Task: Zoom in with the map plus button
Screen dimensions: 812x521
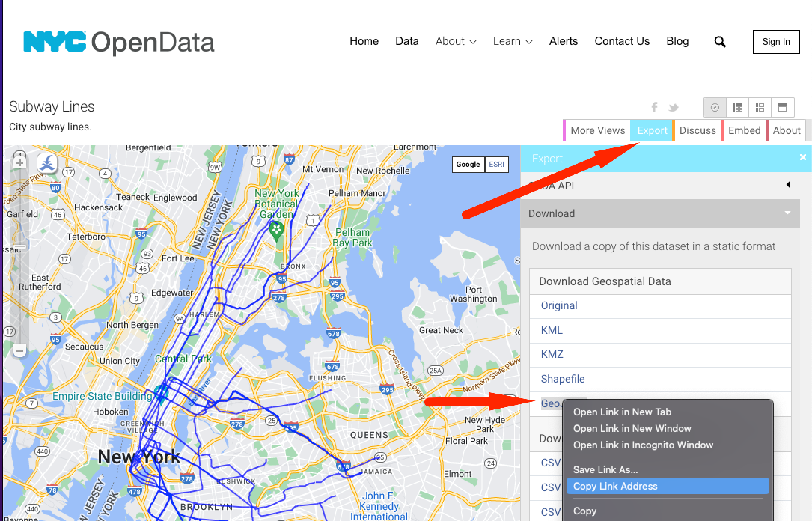Action: tap(19, 162)
